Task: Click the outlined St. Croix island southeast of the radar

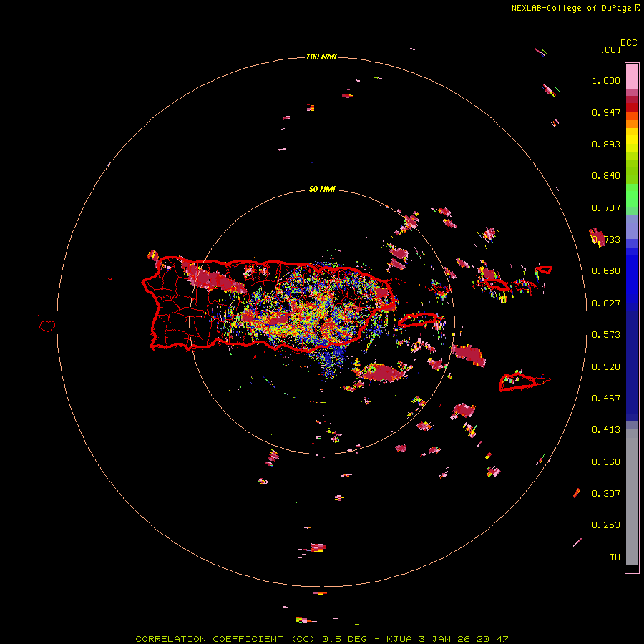Action: click(x=525, y=382)
